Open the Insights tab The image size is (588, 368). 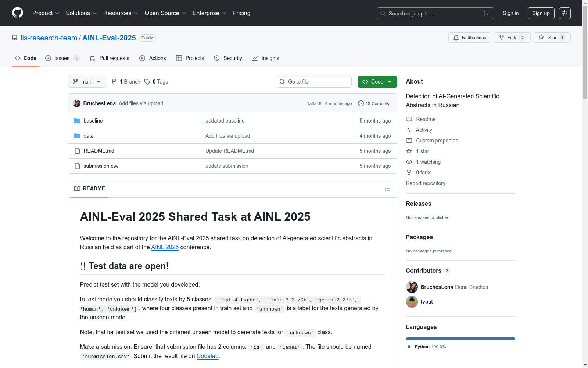(265, 58)
